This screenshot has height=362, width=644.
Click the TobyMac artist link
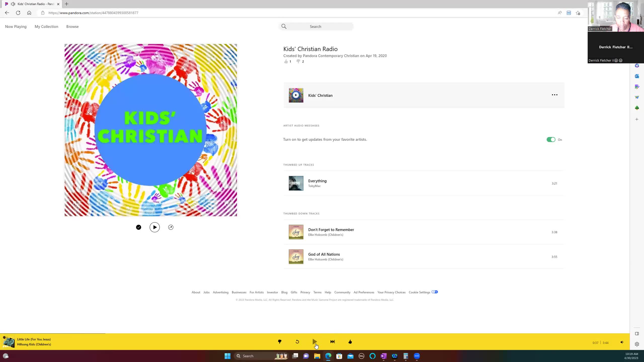tap(314, 186)
